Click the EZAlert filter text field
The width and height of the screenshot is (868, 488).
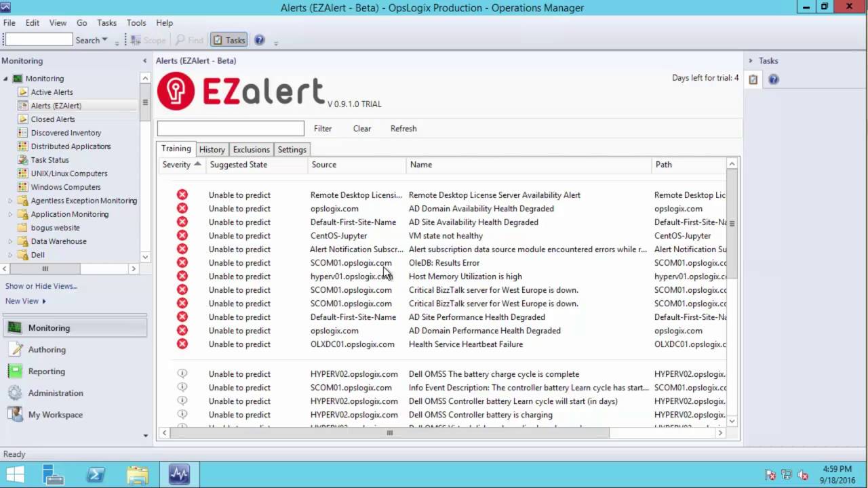(231, 128)
